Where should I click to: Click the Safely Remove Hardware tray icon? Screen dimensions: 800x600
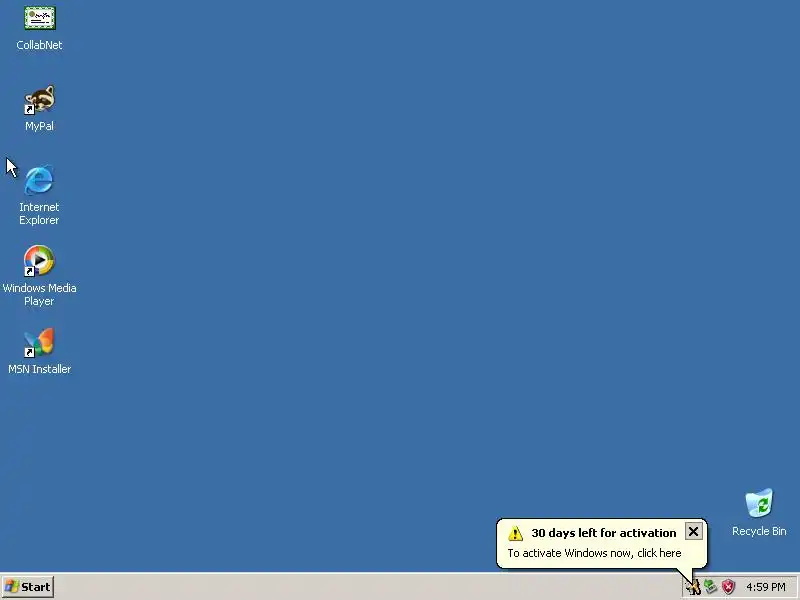click(x=710, y=587)
